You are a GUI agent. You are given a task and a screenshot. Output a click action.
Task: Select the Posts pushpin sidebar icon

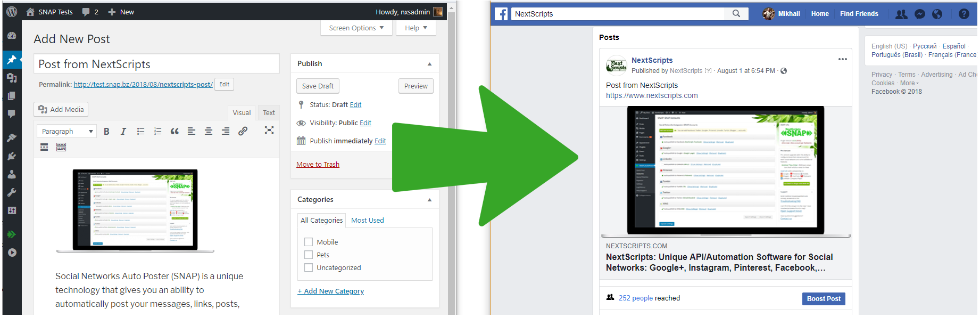click(12, 60)
